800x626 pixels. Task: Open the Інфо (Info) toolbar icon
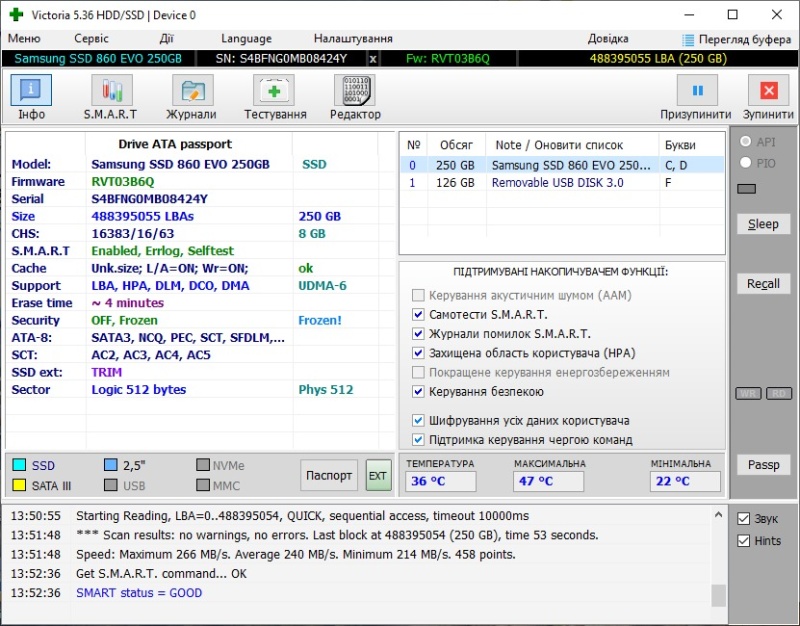[x=31, y=90]
